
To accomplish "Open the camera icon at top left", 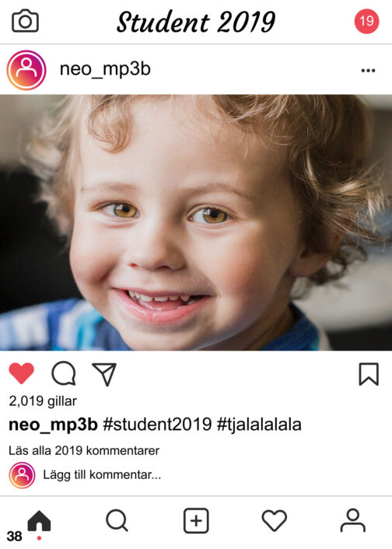I will (25, 21).
